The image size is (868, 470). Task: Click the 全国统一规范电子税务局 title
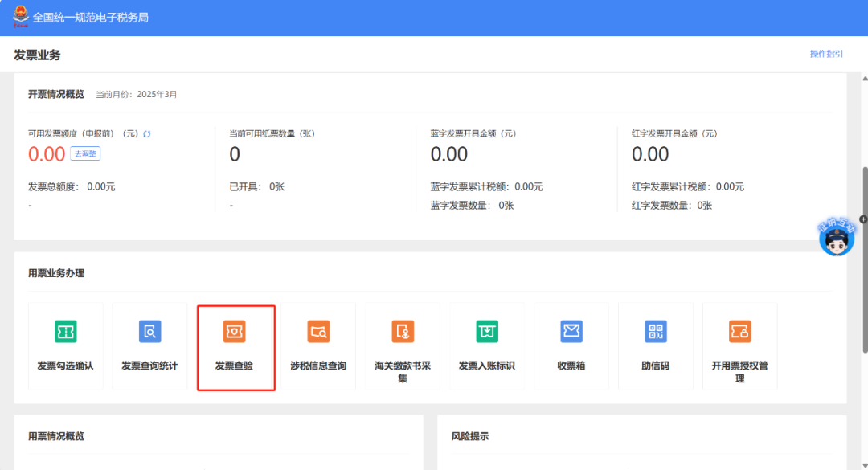(x=90, y=18)
